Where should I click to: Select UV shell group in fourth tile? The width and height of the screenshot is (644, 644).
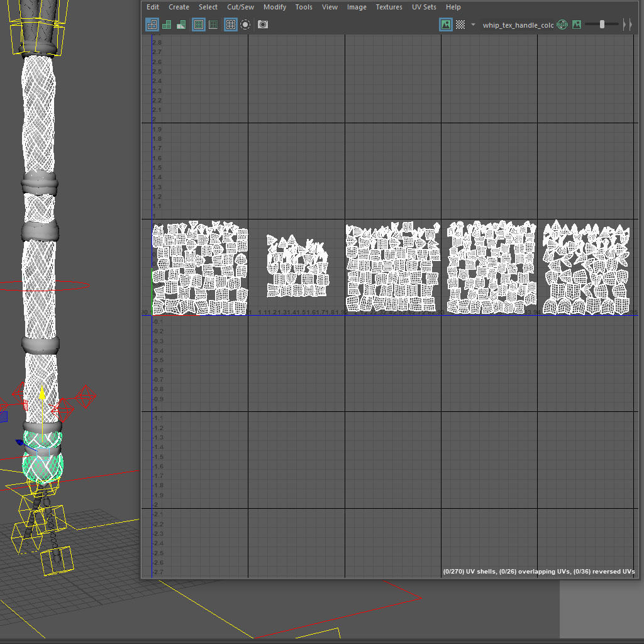pyautogui.click(x=491, y=267)
